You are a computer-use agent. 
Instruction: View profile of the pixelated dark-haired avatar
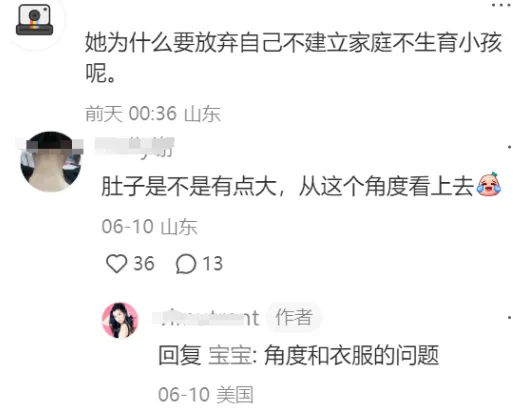pos(51,161)
